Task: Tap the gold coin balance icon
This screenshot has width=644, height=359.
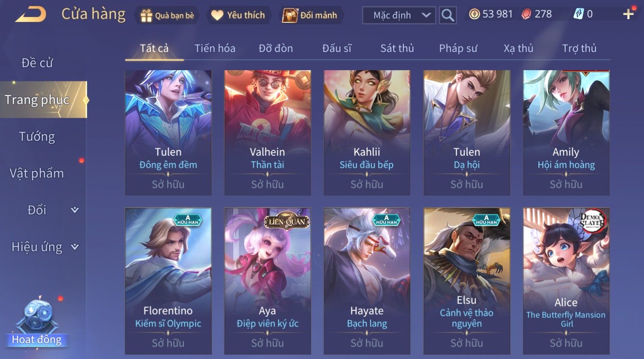Action: 474,14
